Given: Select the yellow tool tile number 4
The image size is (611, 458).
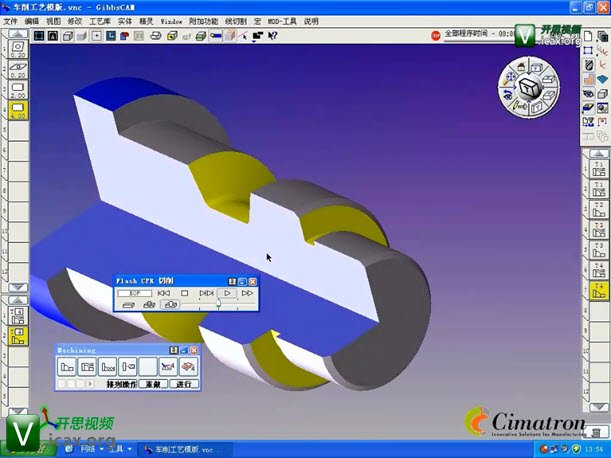Looking at the screenshot, I should click(x=18, y=110).
